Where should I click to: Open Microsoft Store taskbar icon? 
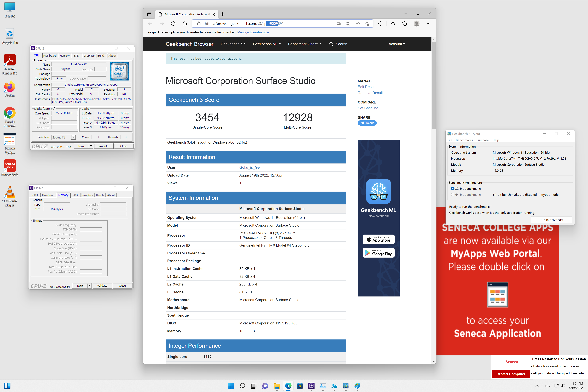click(300, 386)
